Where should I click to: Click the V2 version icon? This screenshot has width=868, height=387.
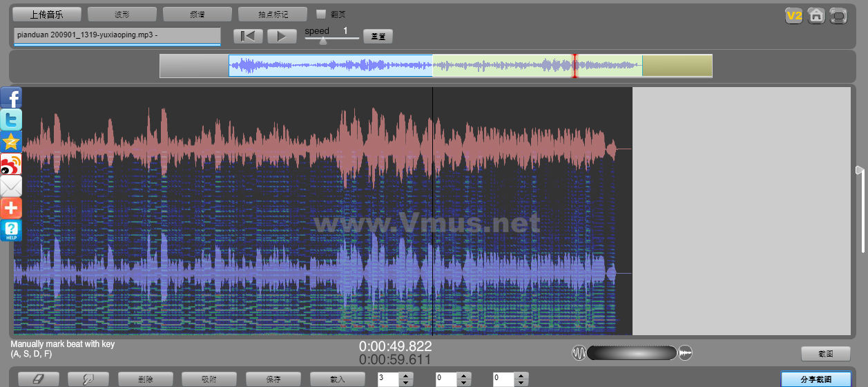point(793,15)
